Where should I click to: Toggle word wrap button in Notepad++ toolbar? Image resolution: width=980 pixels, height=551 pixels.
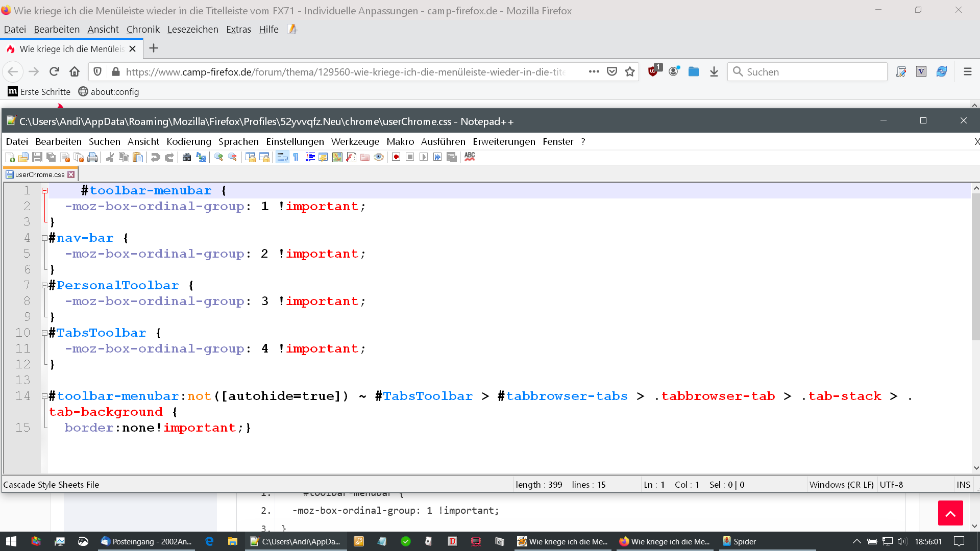tap(282, 157)
